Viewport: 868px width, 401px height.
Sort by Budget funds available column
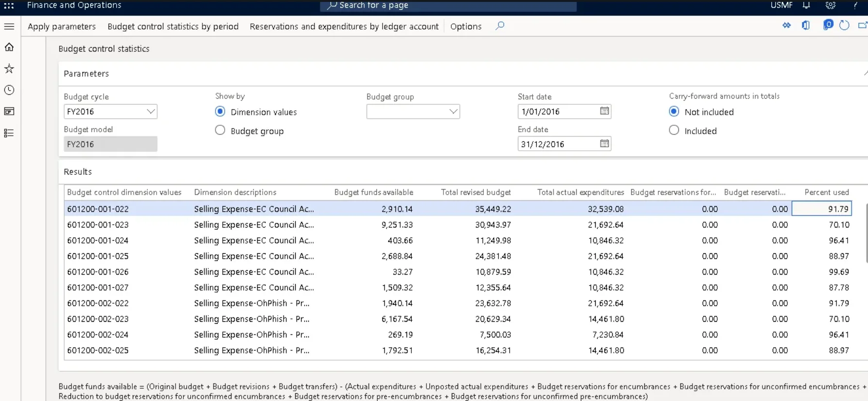click(x=373, y=192)
